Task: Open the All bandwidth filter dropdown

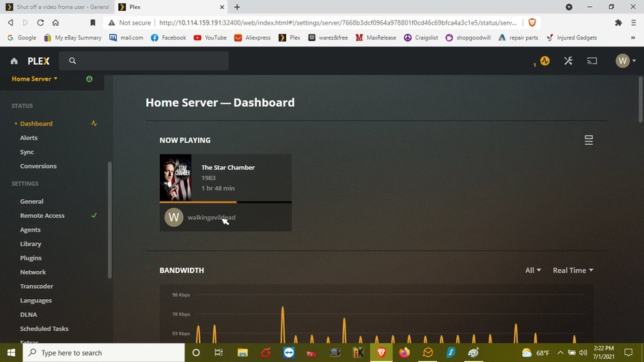Action: (533, 270)
